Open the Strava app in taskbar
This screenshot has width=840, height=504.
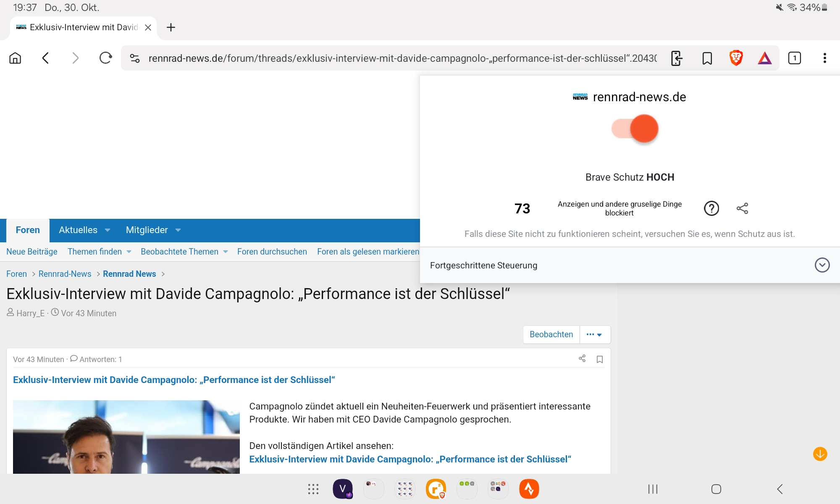tap(529, 489)
